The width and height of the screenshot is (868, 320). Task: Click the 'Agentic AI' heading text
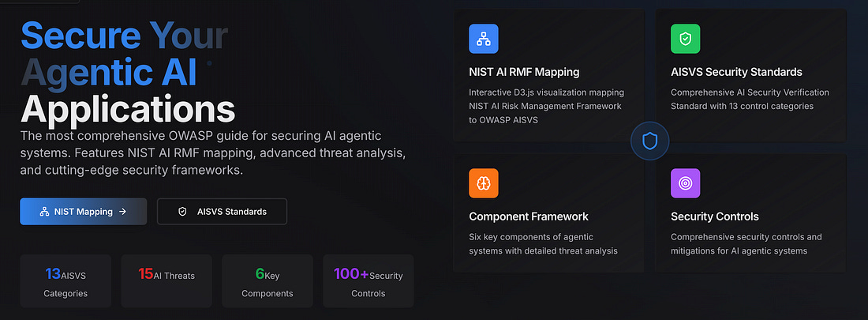click(109, 73)
